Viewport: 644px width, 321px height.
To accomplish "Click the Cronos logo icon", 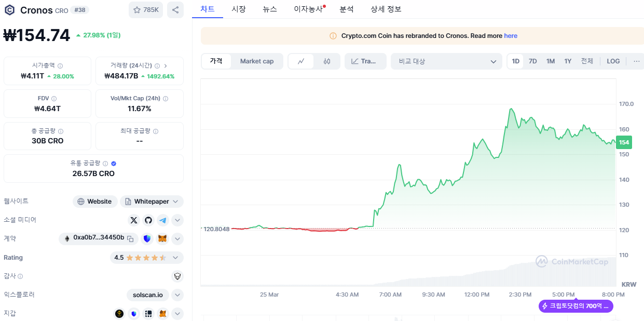I will pyautogui.click(x=9, y=10).
